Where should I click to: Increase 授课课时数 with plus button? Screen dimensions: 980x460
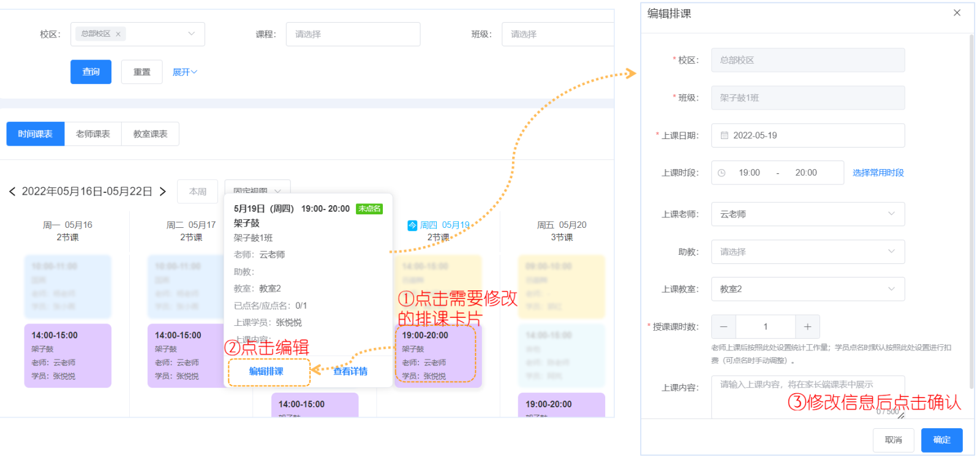click(x=807, y=326)
